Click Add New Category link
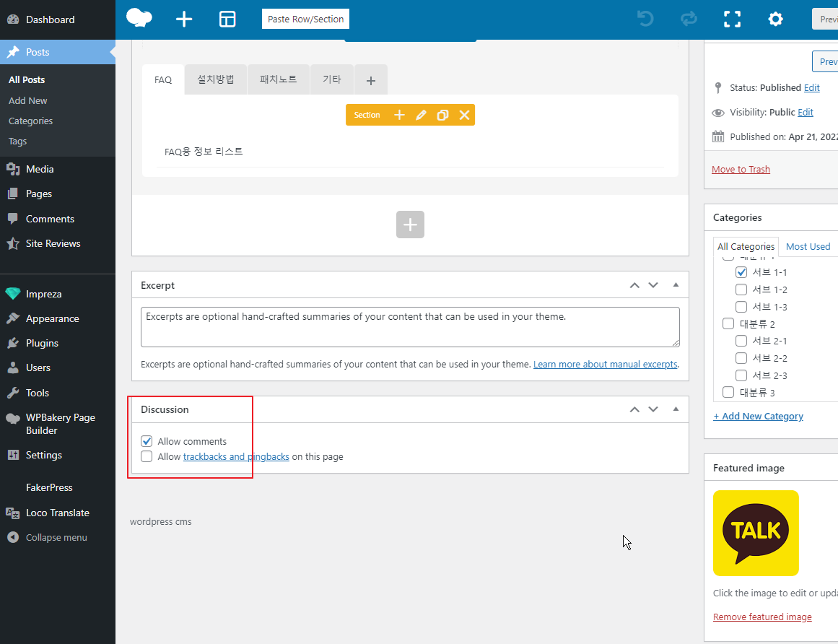Image resolution: width=838 pixels, height=644 pixels. point(759,417)
